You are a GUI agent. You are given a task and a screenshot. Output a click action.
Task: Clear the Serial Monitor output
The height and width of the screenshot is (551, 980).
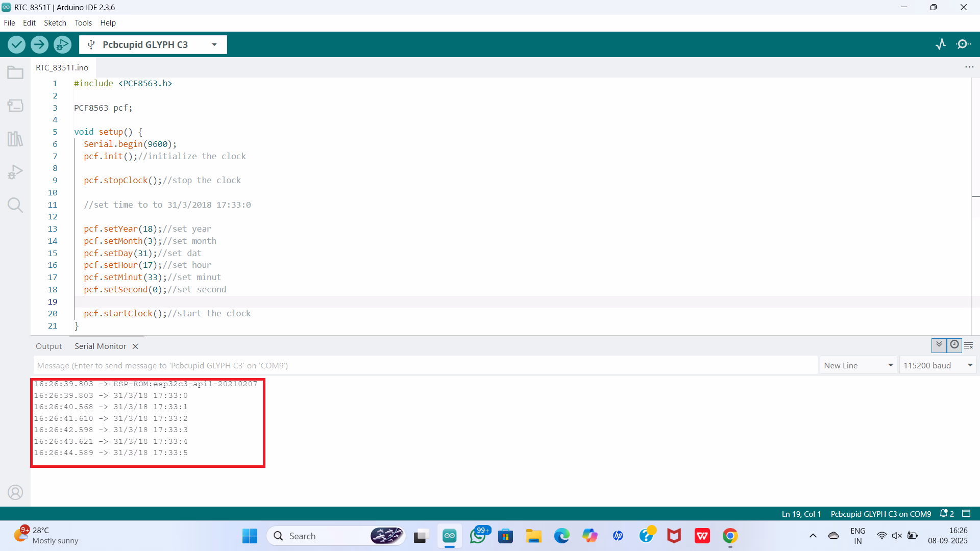[x=969, y=345]
